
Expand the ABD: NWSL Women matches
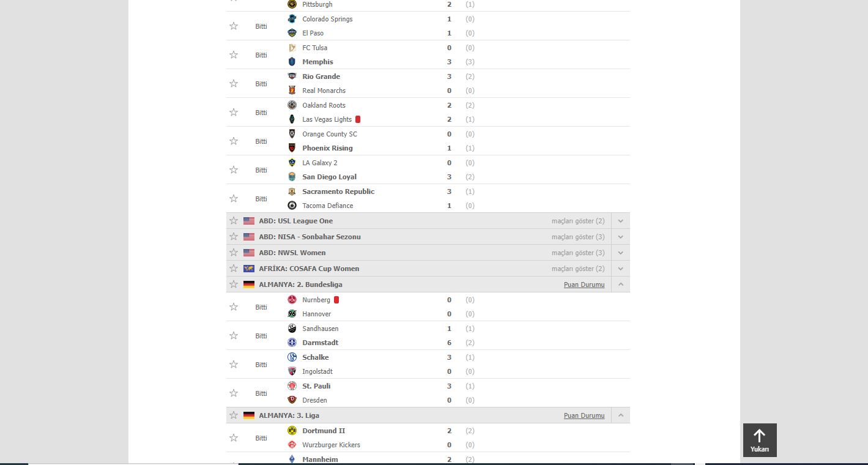pos(620,253)
